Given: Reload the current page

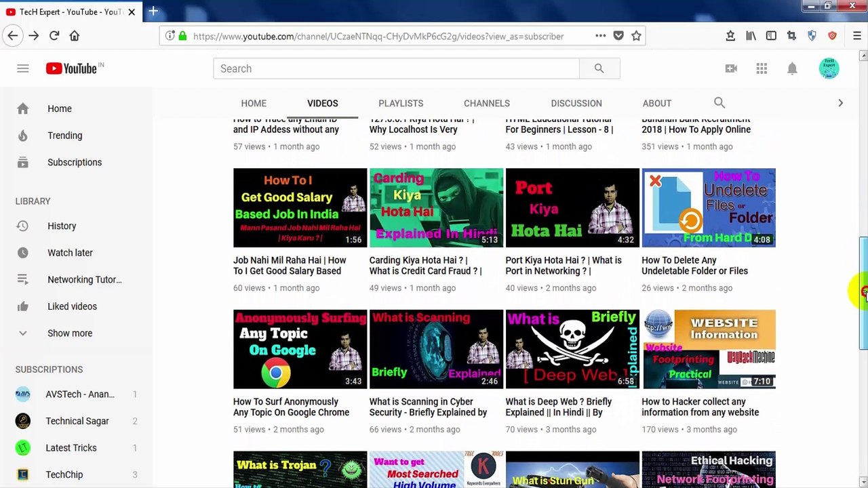Looking at the screenshot, I should pos(54,36).
